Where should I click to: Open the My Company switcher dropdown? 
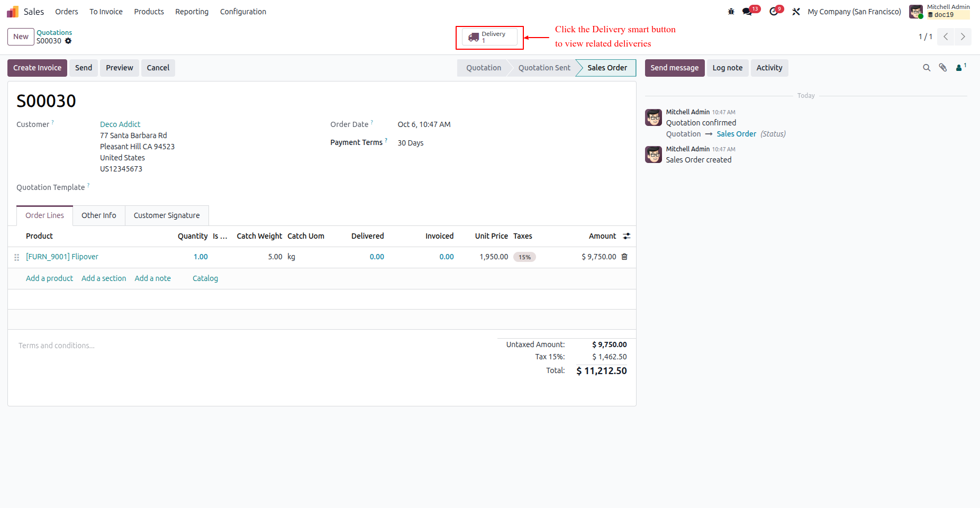coord(854,12)
